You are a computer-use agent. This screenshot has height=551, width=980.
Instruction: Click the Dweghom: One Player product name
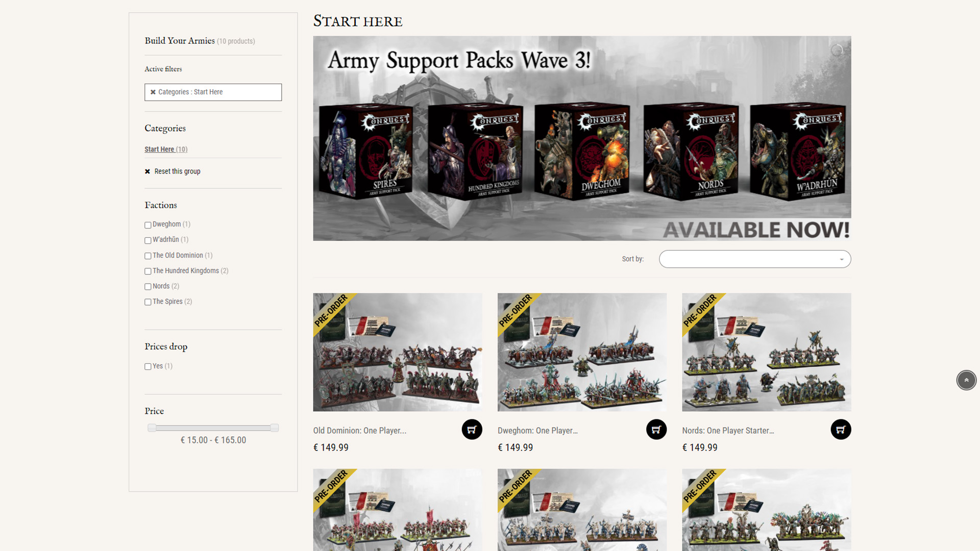537,431
